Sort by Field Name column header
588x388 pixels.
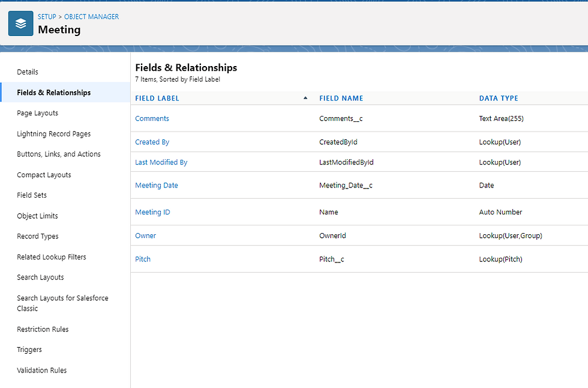pos(341,98)
